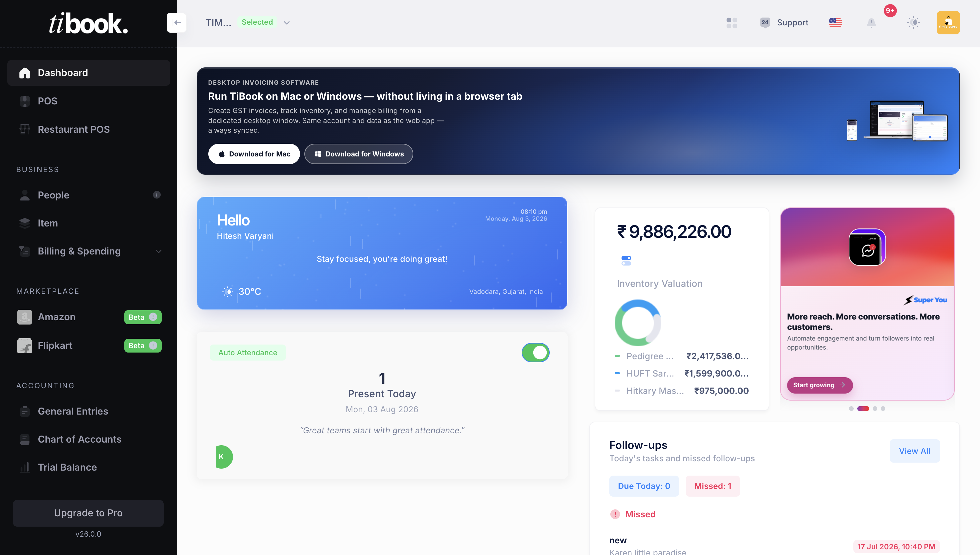Open the Restaurant POS menu item
Image resolution: width=980 pixels, height=555 pixels.
coord(88,129)
